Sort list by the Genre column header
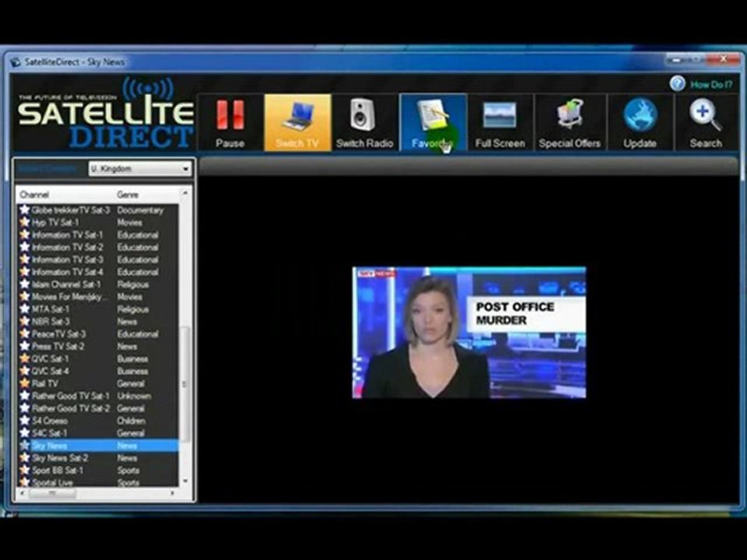The height and width of the screenshot is (560, 747). tap(128, 194)
